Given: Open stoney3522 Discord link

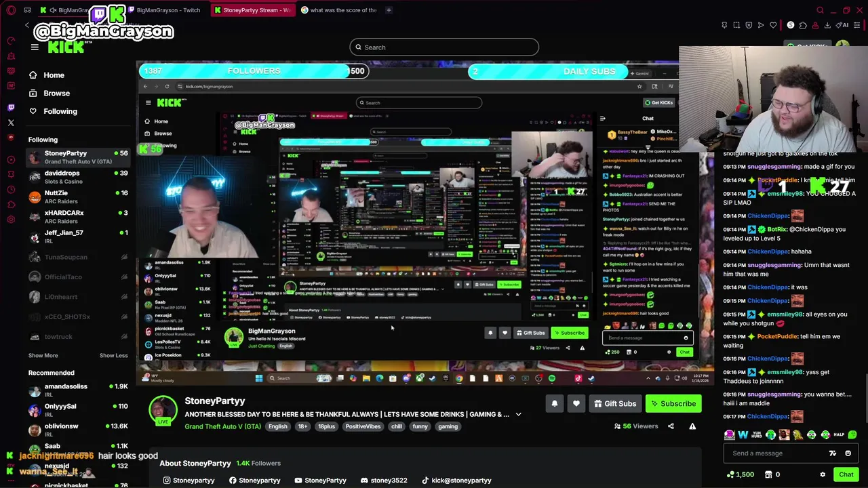Looking at the screenshot, I should [384, 481].
